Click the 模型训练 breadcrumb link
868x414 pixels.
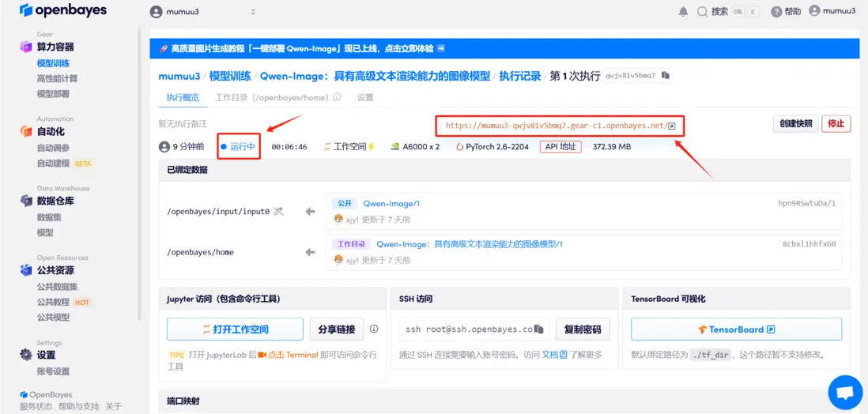click(x=230, y=76)
